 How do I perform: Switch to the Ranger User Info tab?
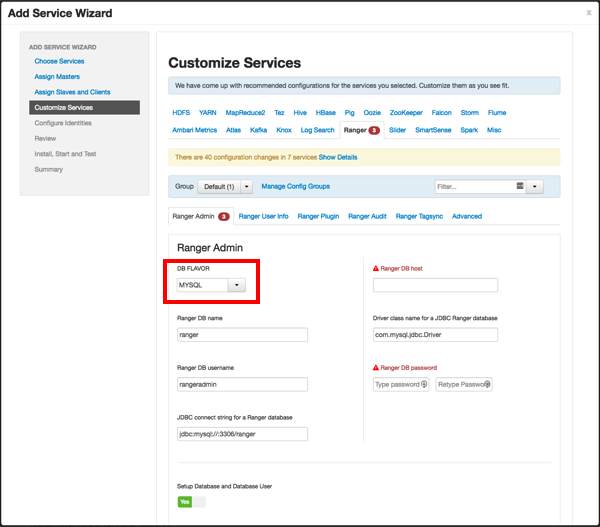[263, 216]
